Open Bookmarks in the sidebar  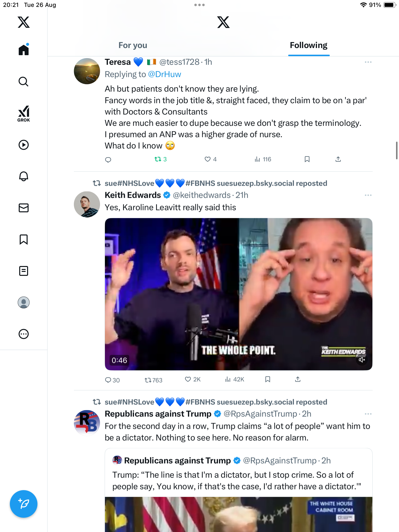pyautogui.click(x=24, y=239)
